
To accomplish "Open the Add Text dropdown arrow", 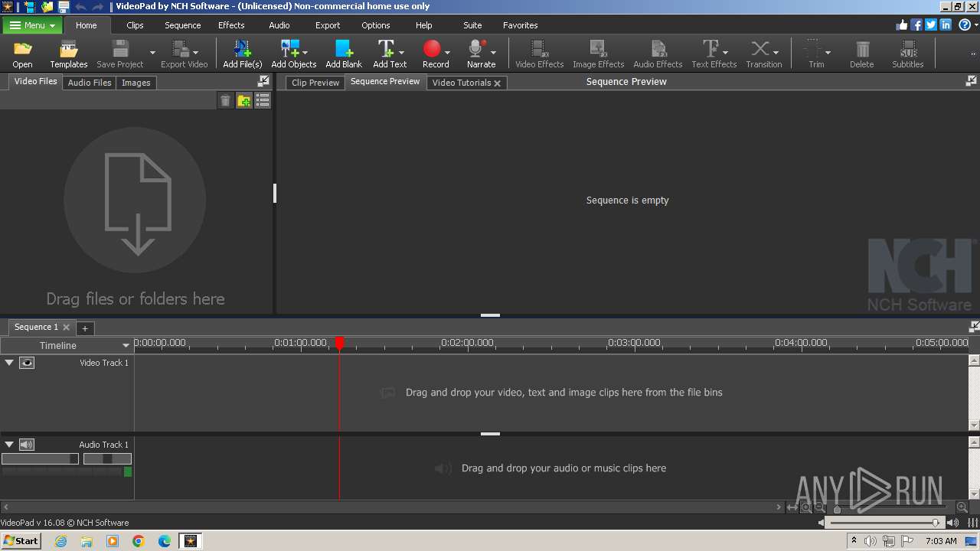I will pyautogui.click(x=401, y=53).
